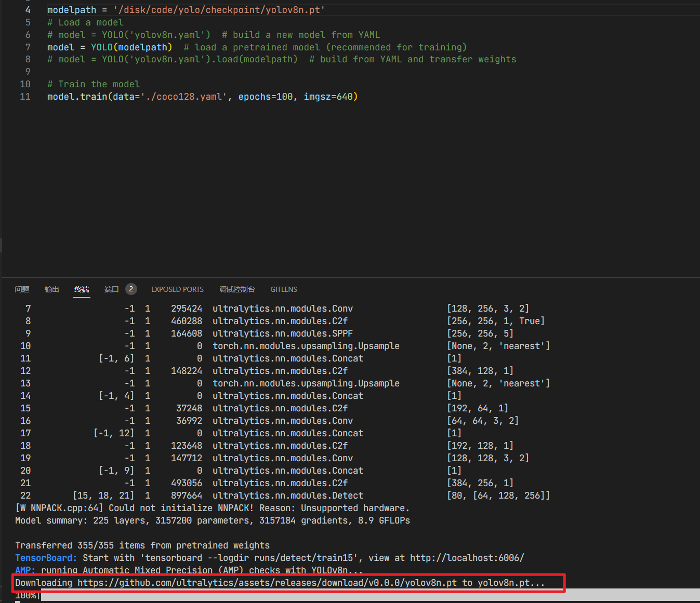Open the 端口 (Ports) tab
Viewport: 700px width, 603px height.
[111, 289]
